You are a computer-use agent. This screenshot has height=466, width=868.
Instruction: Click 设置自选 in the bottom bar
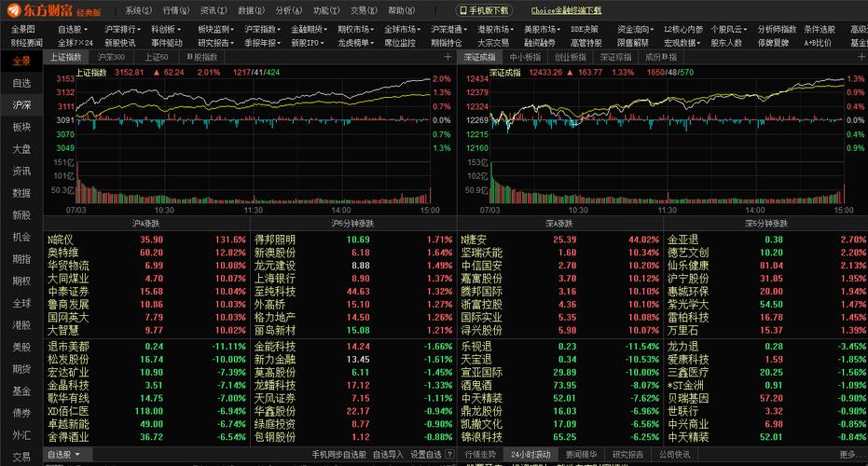pos(426,455)
